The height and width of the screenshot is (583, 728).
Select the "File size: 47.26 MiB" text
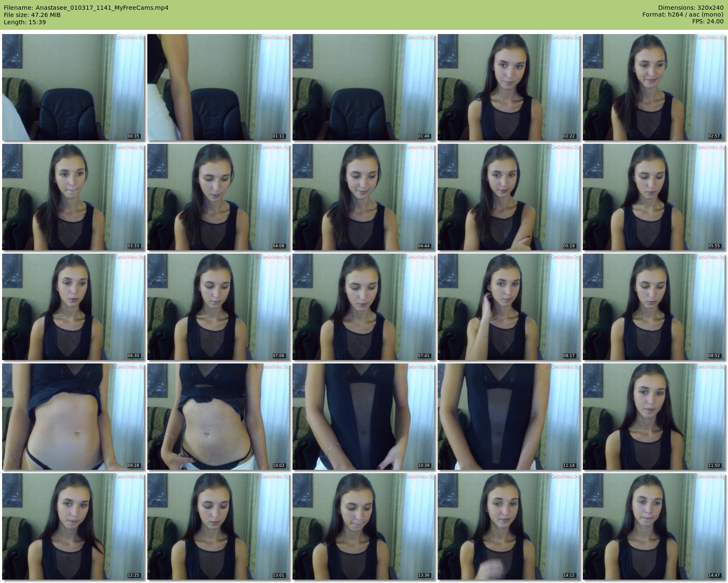32,15
